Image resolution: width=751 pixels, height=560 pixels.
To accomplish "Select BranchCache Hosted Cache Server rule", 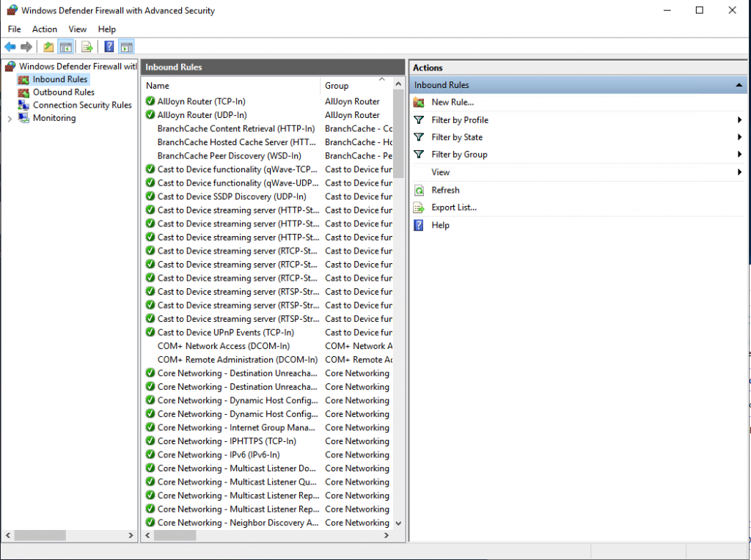I will coord(267,142).
